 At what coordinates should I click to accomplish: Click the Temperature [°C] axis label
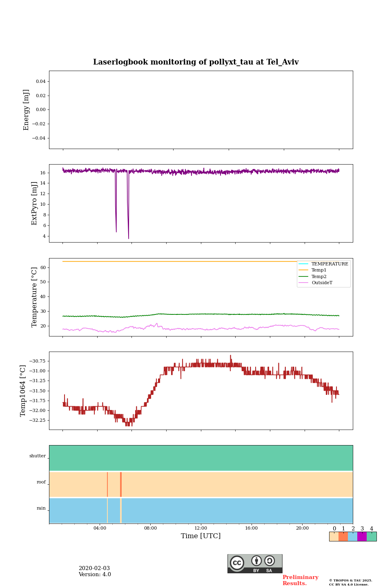click(x=34, y=297)
